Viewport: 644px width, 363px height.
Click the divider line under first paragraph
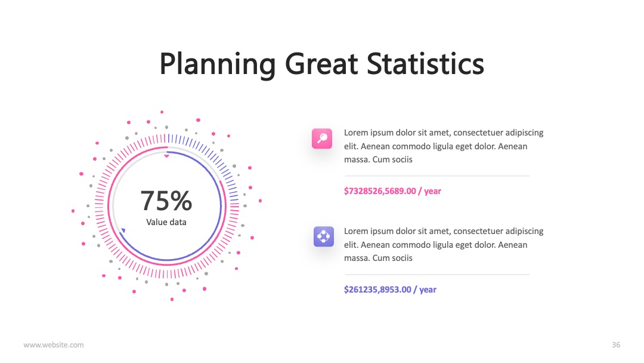click(436, 176)
